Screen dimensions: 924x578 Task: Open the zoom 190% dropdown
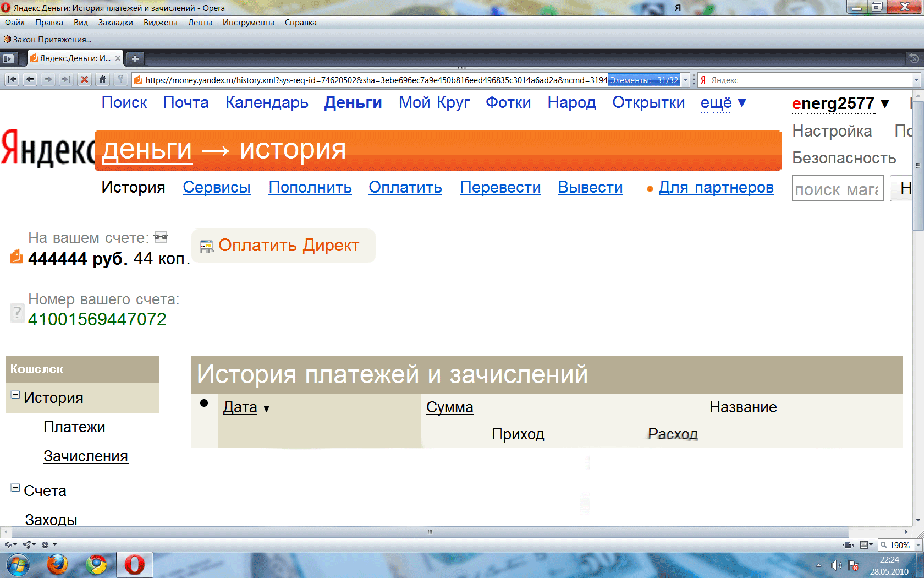tap(917, 545)
